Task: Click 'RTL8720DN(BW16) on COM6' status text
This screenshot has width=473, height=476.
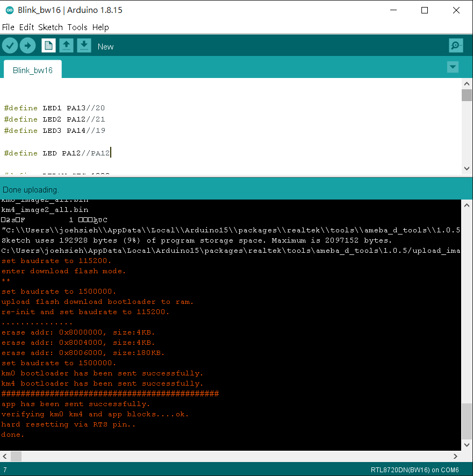Action: click(414, 470)
